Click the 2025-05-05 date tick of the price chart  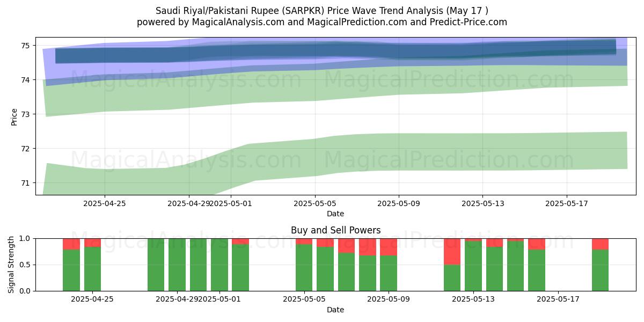click(315, 203)
